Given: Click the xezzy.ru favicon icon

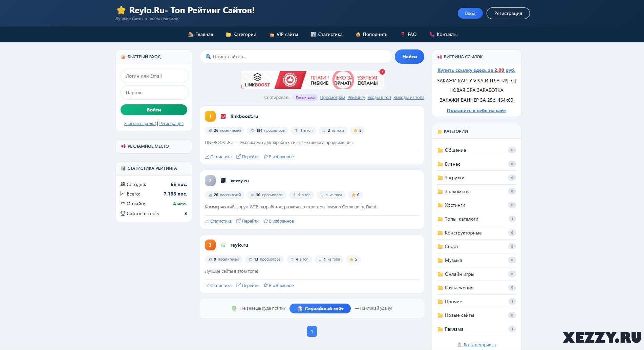Looking at the screenshot, I should pos(223,181).
